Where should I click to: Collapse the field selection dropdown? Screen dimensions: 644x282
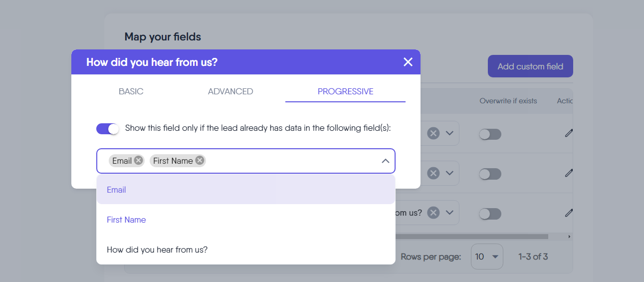pos(385,161)
